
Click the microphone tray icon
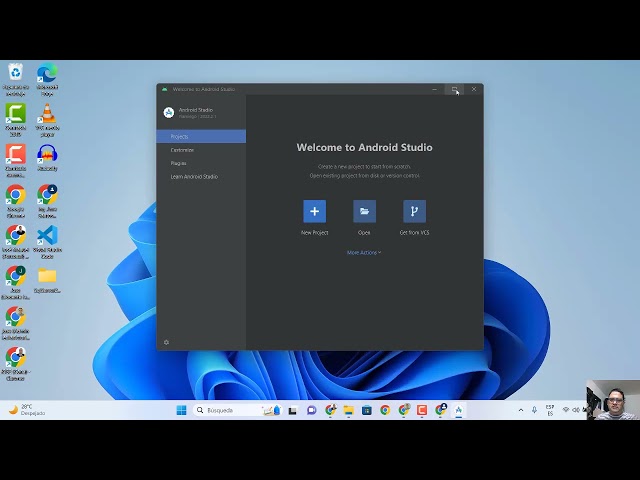[534, 410]
